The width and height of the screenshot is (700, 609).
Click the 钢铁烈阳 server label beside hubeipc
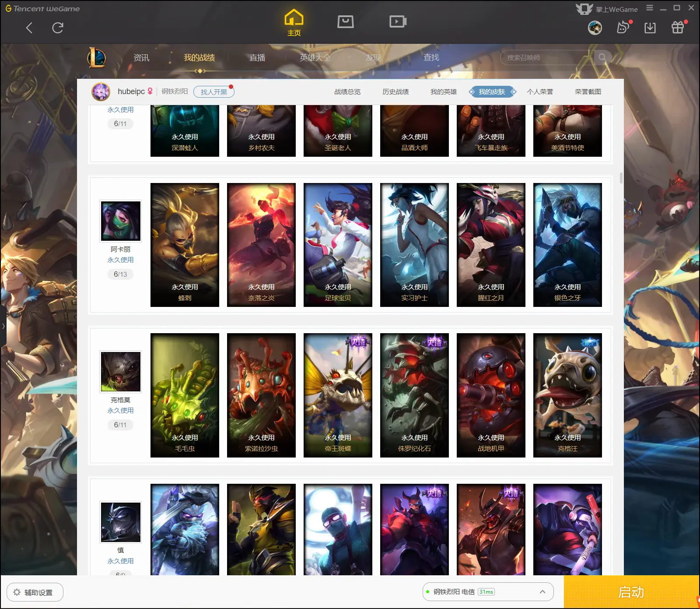pos(175,91)
